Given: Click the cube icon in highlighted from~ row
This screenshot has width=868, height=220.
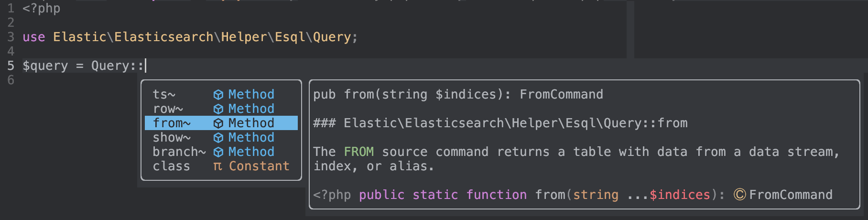Looking at the screenshot, I should (218, 123).
